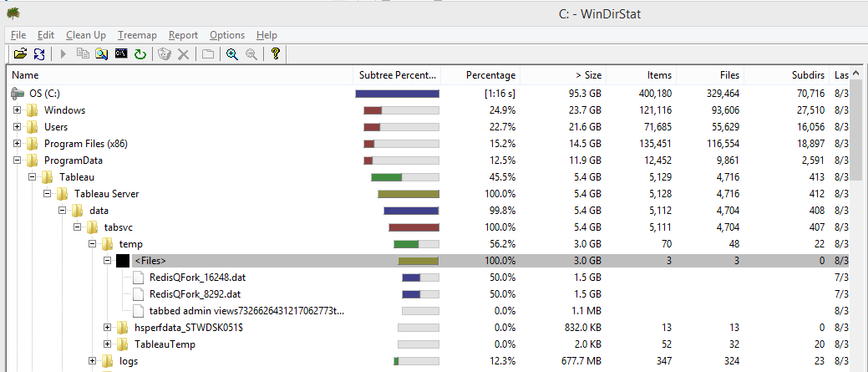Sort by the Size column header
Image resolution: width=868 pixels, height=372 pixels.
coord(563,75)
